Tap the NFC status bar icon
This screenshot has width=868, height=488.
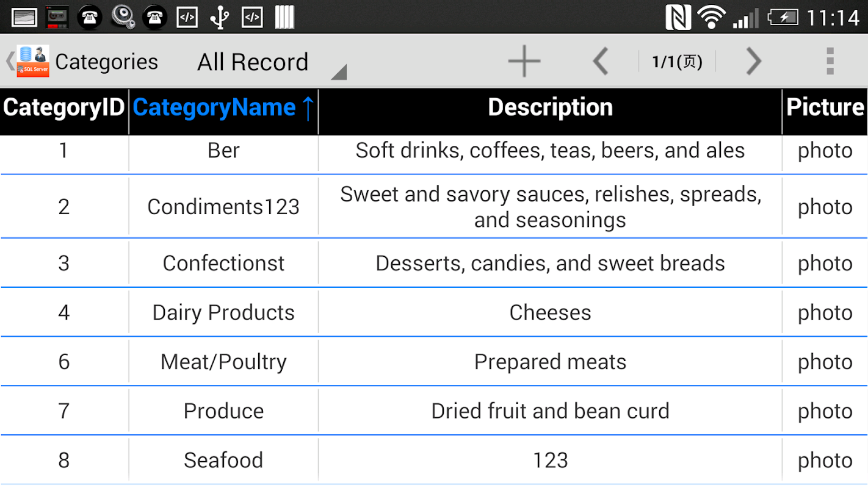[x=678, y=17]
